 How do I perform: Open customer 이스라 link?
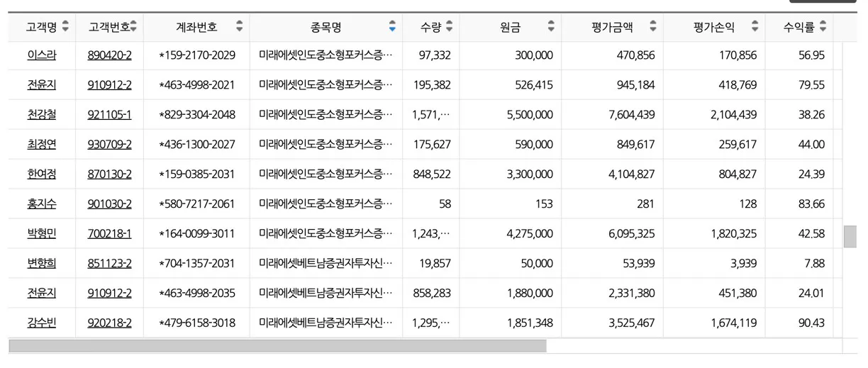42,55
